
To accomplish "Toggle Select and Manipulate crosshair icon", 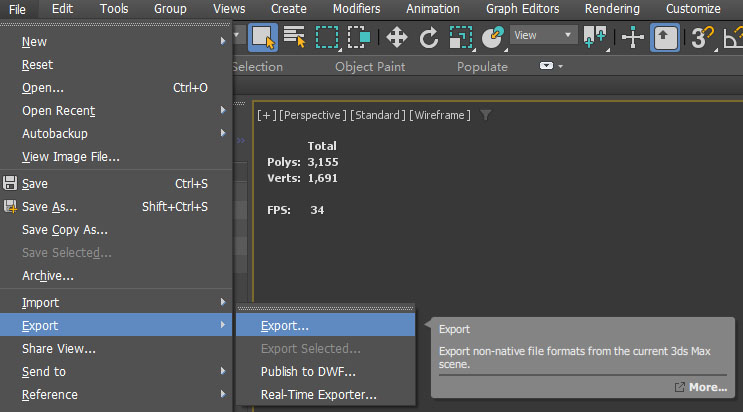I will 633,37.
